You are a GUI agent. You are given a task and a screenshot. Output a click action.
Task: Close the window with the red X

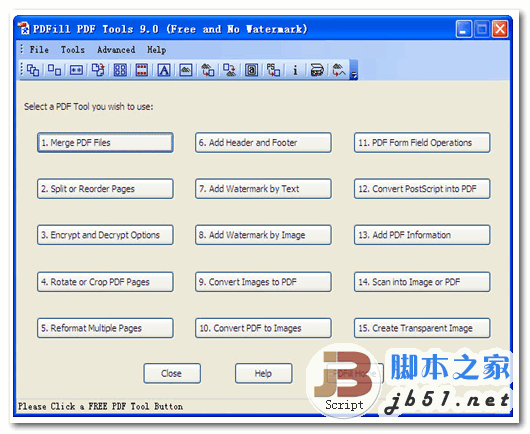pos(500,29)
